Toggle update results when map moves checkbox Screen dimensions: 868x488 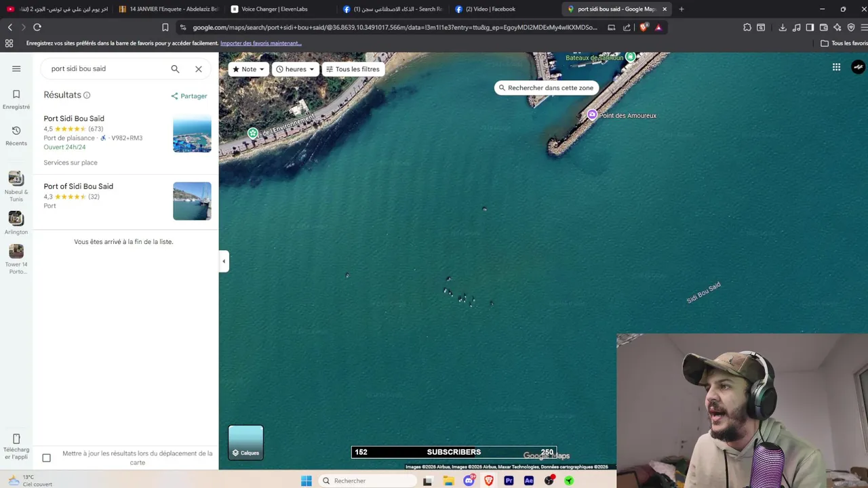pyautogui.click(x=46, y=458)
